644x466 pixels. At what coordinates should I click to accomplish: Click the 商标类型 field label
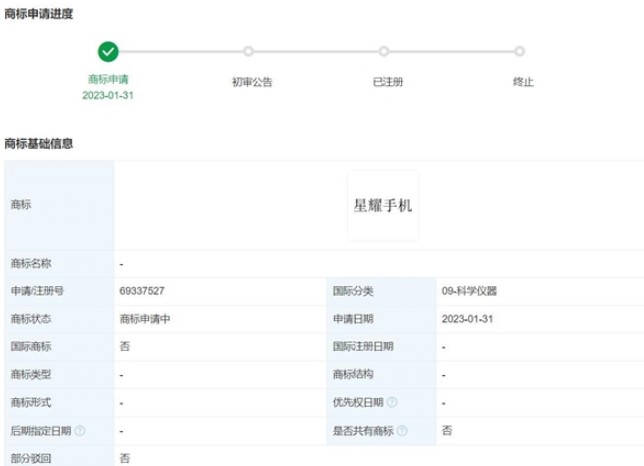tap(31, 374)
